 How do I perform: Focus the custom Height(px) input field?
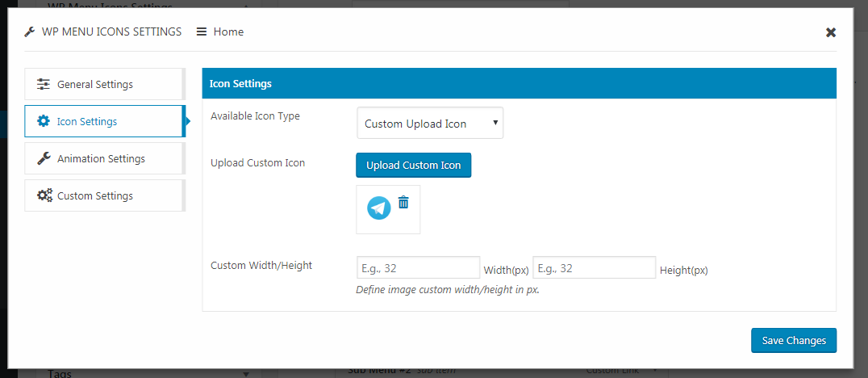[x=594, y=268]
